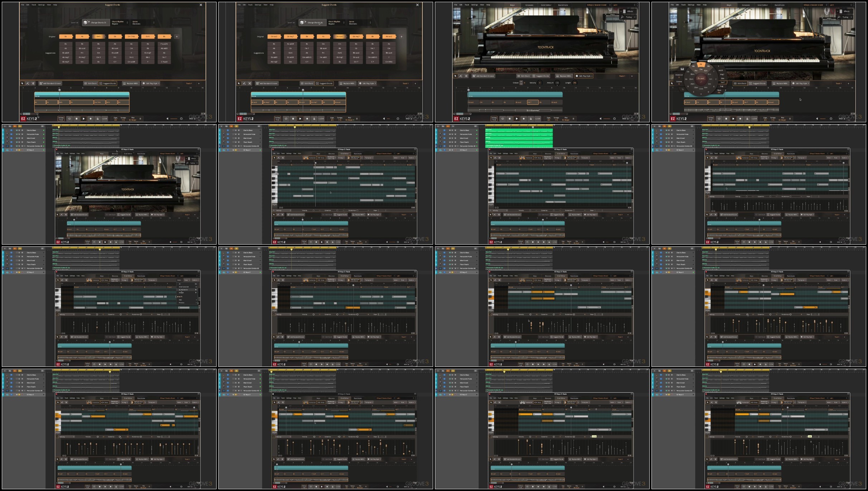Expand the Edit Play Style panel in frame 4

pos(801,83)
